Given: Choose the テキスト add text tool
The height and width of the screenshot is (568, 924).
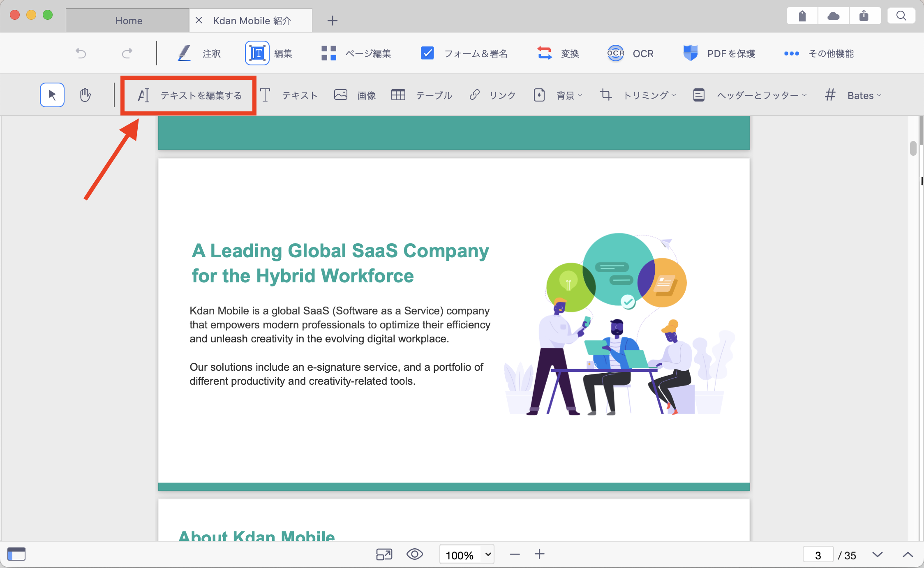Looking at the screenshot, I should (x=289, y=95).
